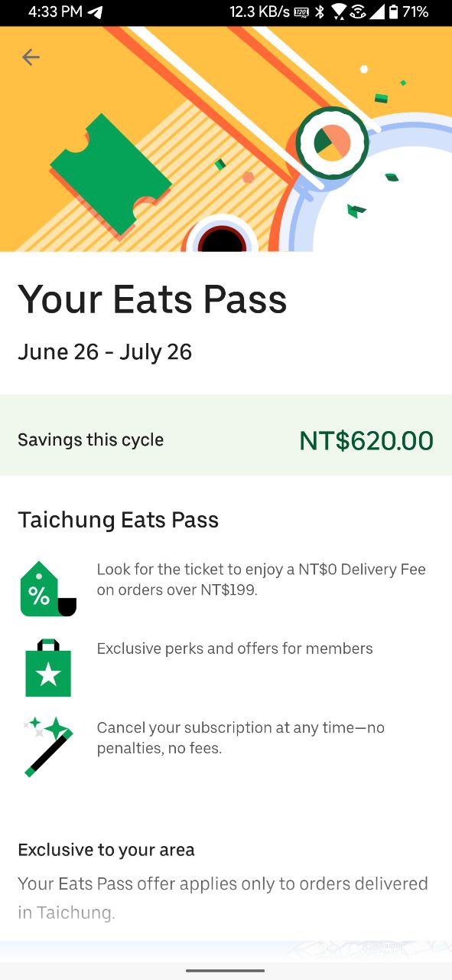The image size is (452, 980).
Task: Tap the sushi roll graphic in banner
Action: pyautogui.click(x=332, y=142)
